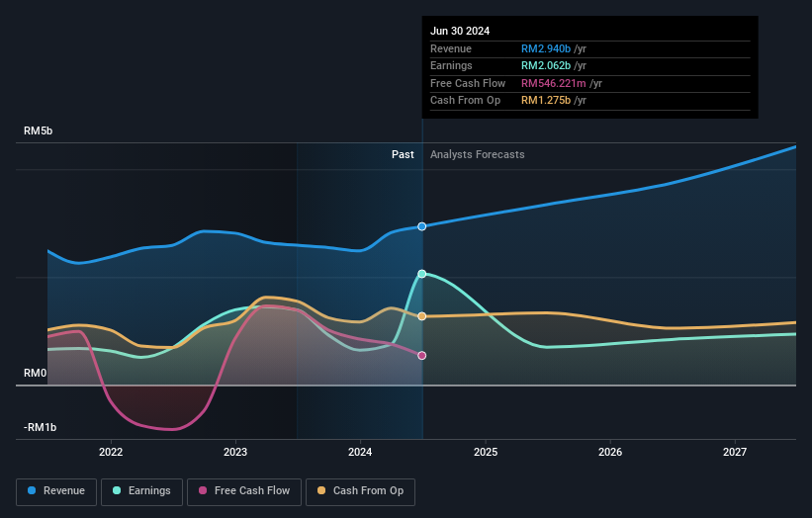The width and height of the screenshot is (812, 518).
Task: Click the Cash From Op row label in tooltip
Action: coord(466,101)
